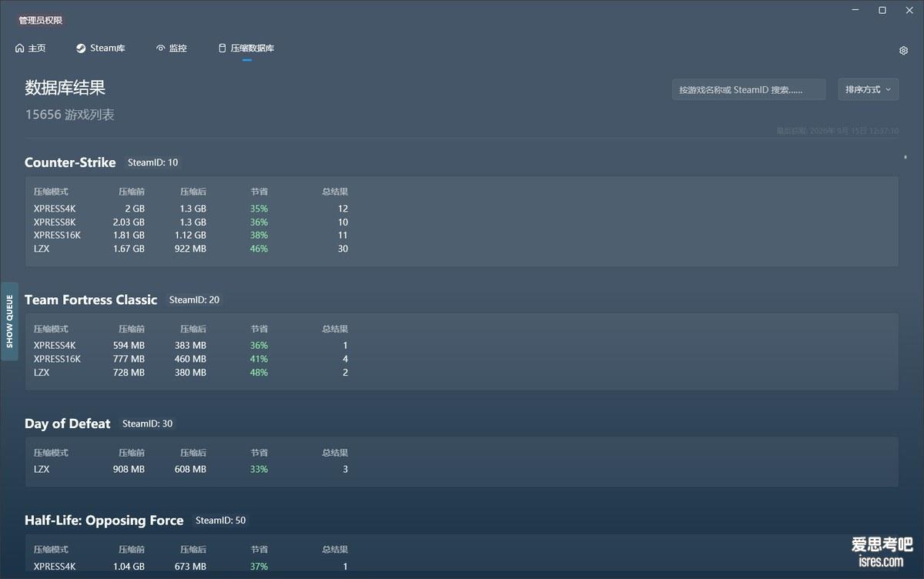Screen dimensions: 924x579
Task: Click the SteamID: 10 badge
Action: pos(152,162)
